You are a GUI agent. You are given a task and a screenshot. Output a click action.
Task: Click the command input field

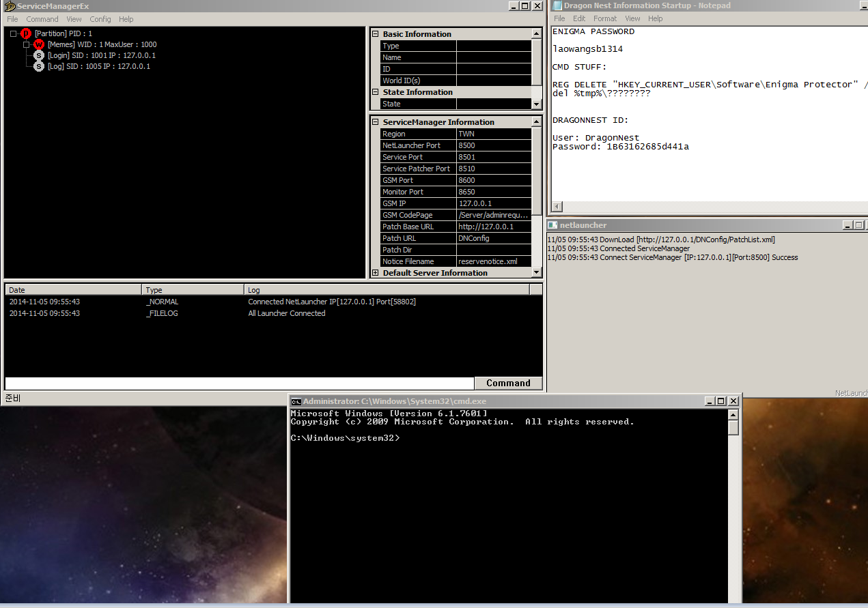(239, 383)
